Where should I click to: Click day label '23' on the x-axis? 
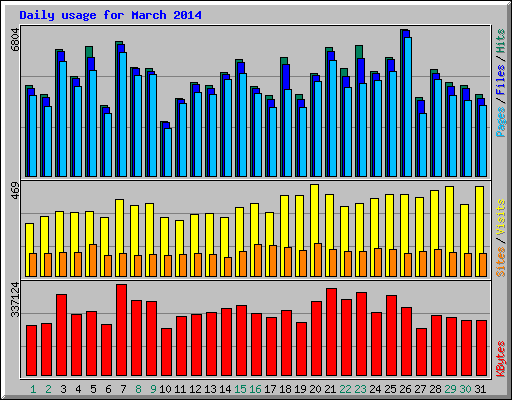click(x=360, y=389)
